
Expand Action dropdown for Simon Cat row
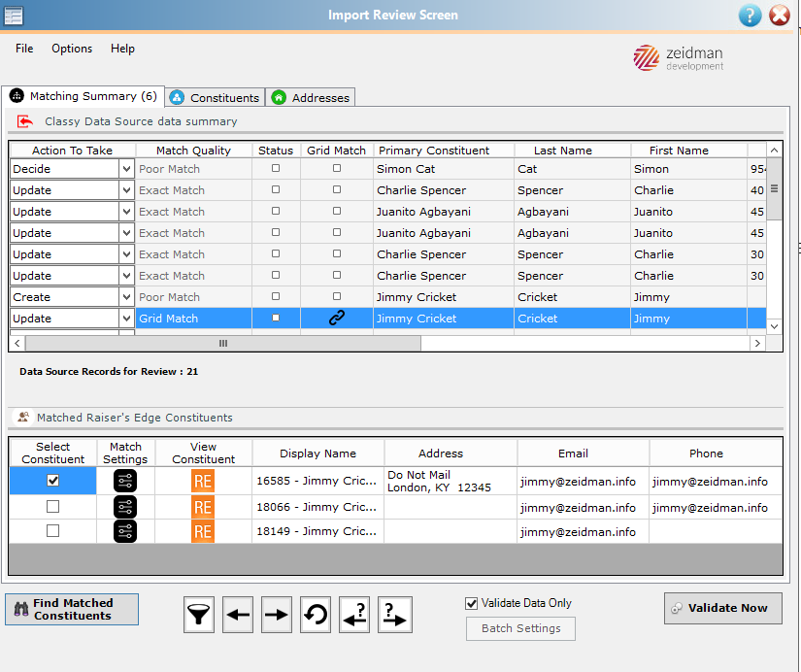126,169
